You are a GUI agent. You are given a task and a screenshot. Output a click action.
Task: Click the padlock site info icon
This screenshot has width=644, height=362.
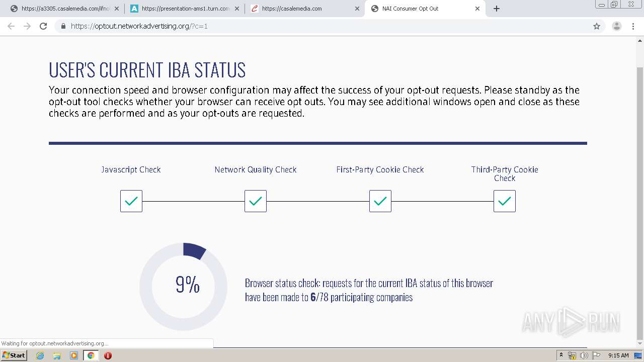pyautogui.click(x=63, y=26)
